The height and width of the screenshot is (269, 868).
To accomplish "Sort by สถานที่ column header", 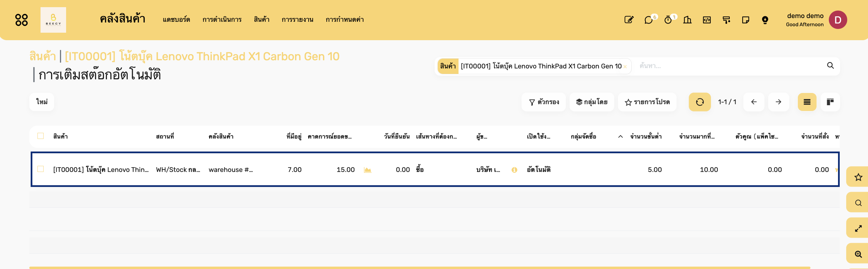I will tap(165, 136).
